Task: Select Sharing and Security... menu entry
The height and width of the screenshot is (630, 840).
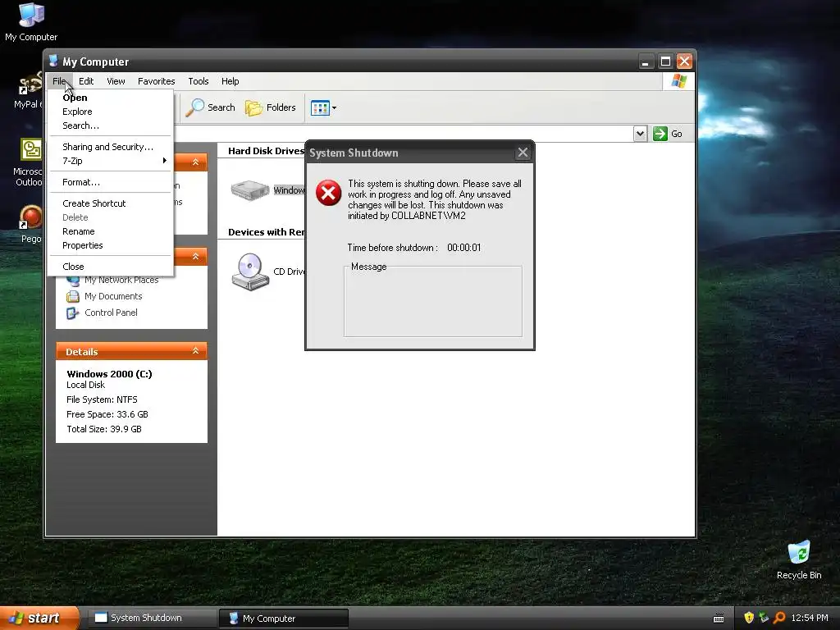Action: pos(111,147)
